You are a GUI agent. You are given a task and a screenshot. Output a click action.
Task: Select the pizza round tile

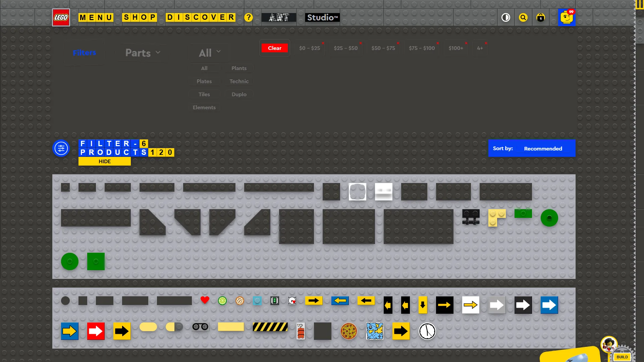tap(349, 331)
